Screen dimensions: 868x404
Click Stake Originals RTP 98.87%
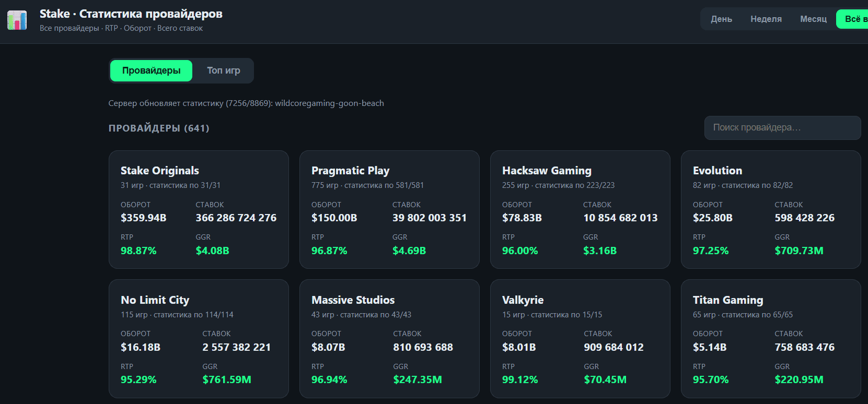point(138,251)
